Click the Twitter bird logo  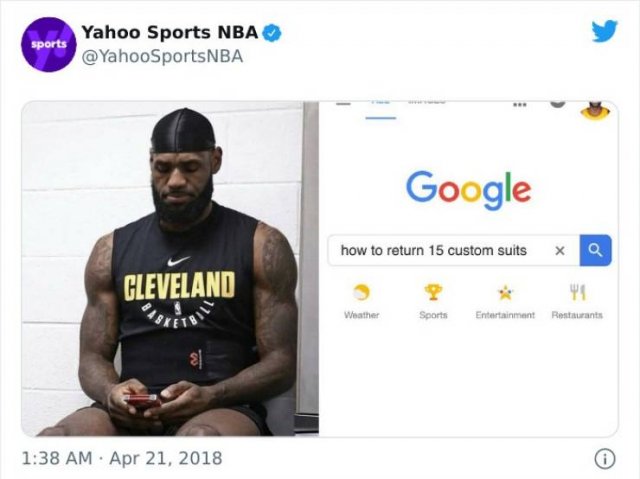[x=604, y=31]
